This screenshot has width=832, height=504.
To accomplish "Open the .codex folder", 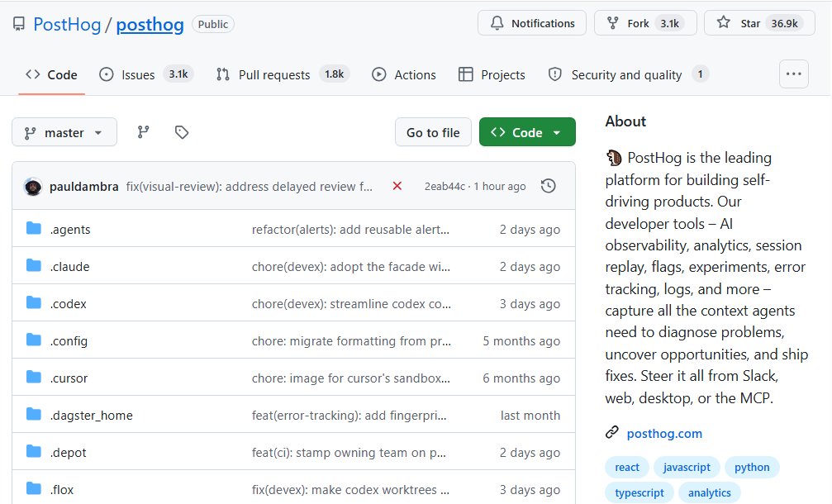I will [x=68, y=304].
